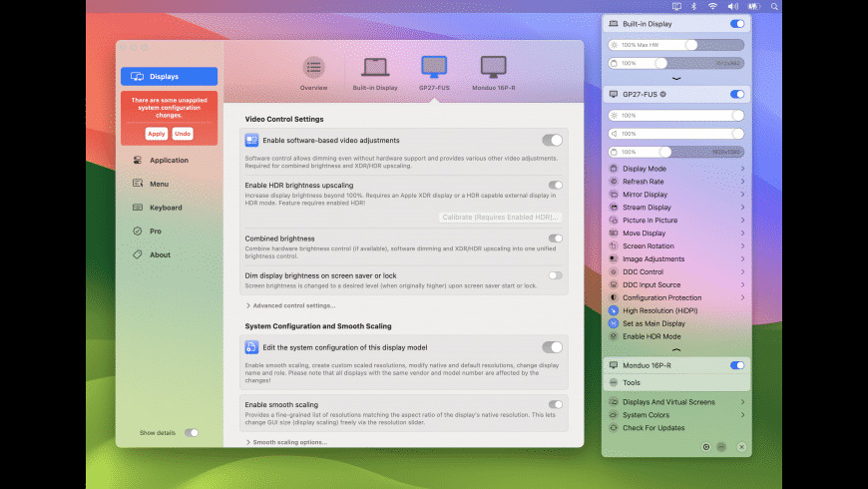The image size is (868, 489).
Task: Click the Configuration Protection icon
Action: coord(614,297)
